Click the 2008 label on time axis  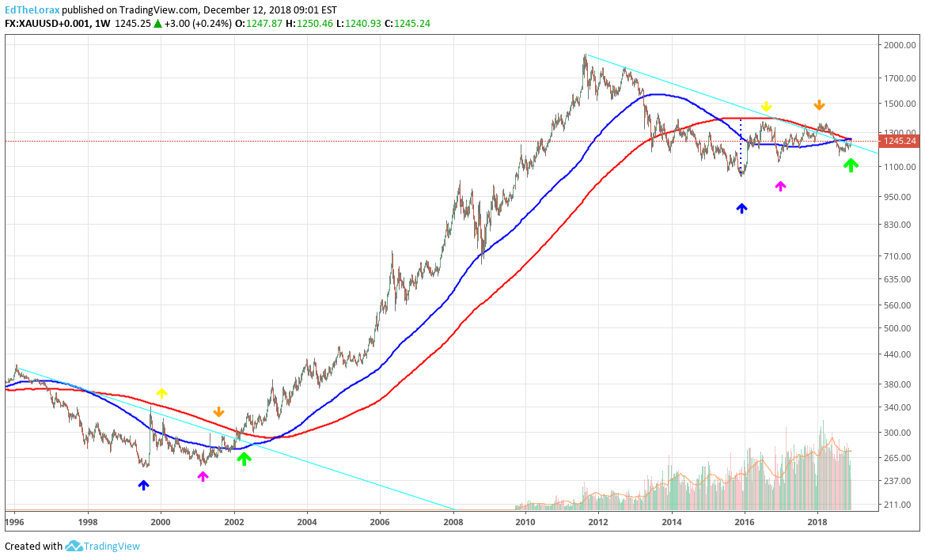(453, 522)
